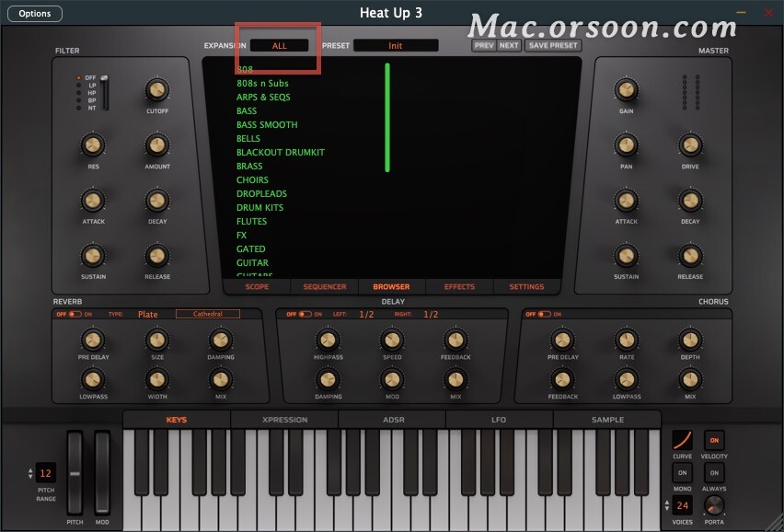784x532 pixels.
Task: Open the Cathedral reverb preset dropdown
Action: [207, 314]
